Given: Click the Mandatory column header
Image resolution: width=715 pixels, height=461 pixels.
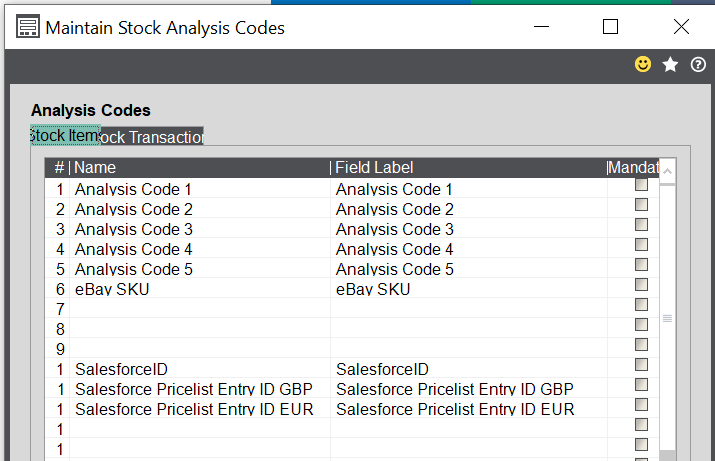Looking at the screenshot, I should [x=633, y=168].
